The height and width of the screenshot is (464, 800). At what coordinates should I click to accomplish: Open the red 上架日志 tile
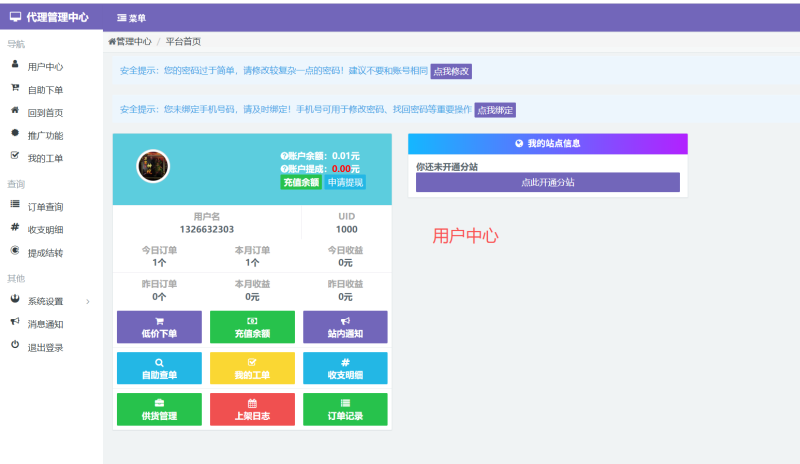coord(252,409)
